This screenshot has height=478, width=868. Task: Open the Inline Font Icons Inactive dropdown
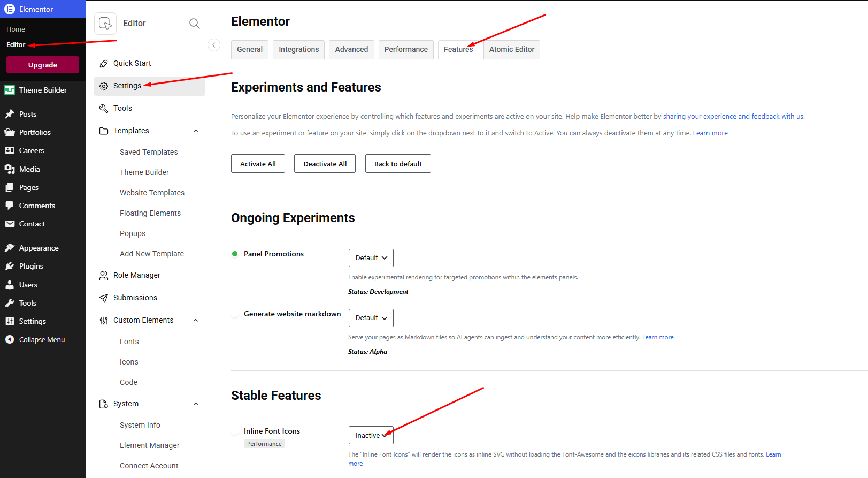pos(371,435)
